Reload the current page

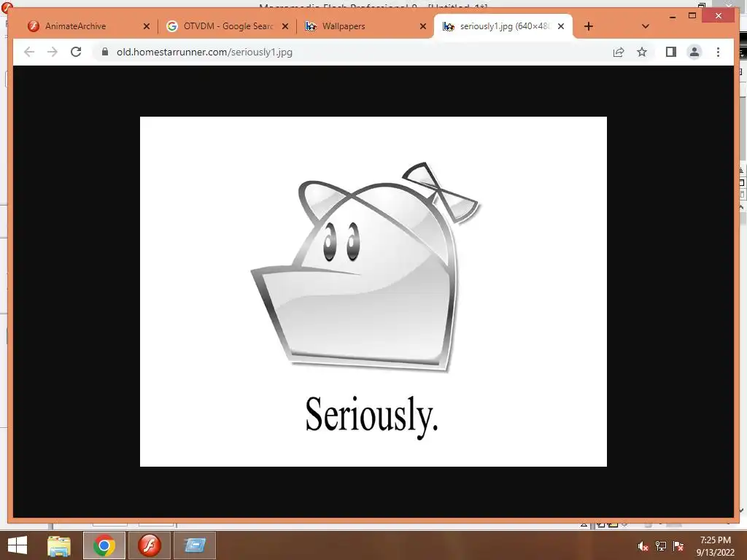pyautogui.click(x=76, y=52)
